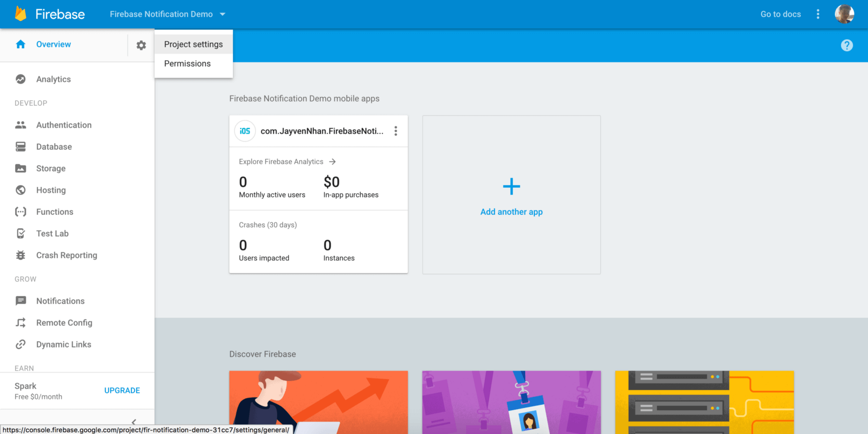Click Explore Firebase Analytics link
The image size is (868, 434).
[x=281, y=162]
